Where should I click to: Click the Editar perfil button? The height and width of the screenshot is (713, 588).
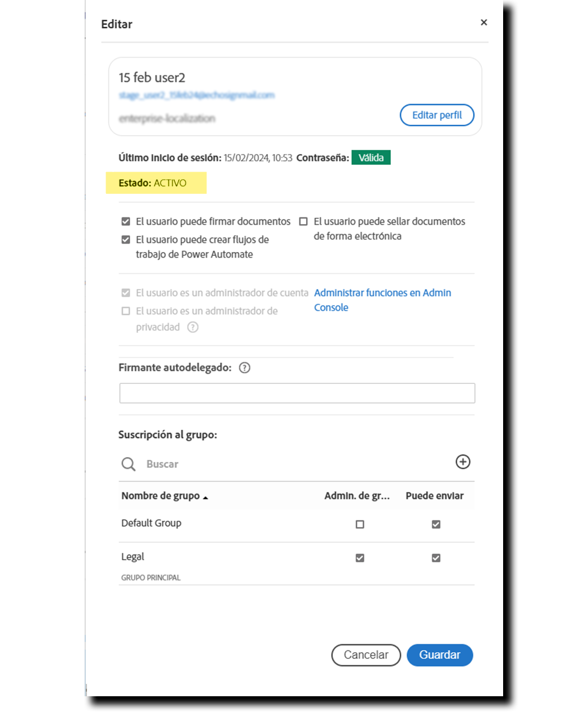[x=437, y=115]
